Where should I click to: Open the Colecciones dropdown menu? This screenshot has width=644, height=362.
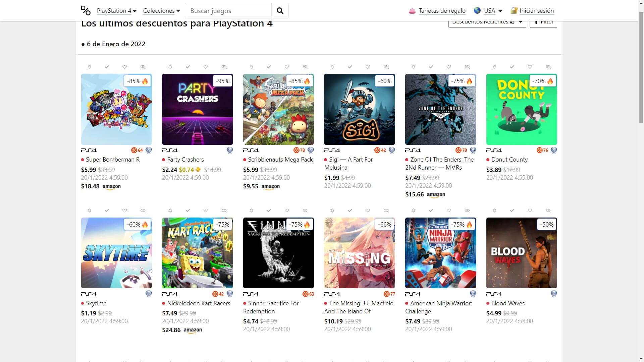[x=161, y=11]
